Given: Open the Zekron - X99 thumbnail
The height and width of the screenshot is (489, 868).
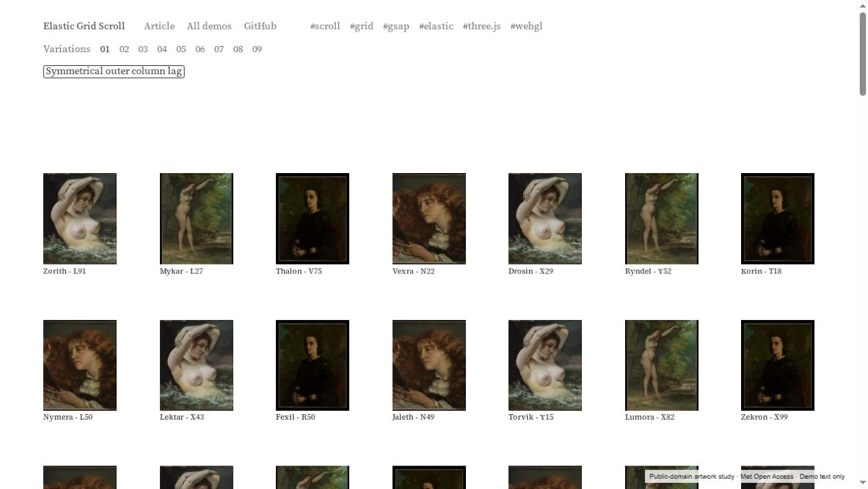Looking at the screenshot, I should click(777, 365).
